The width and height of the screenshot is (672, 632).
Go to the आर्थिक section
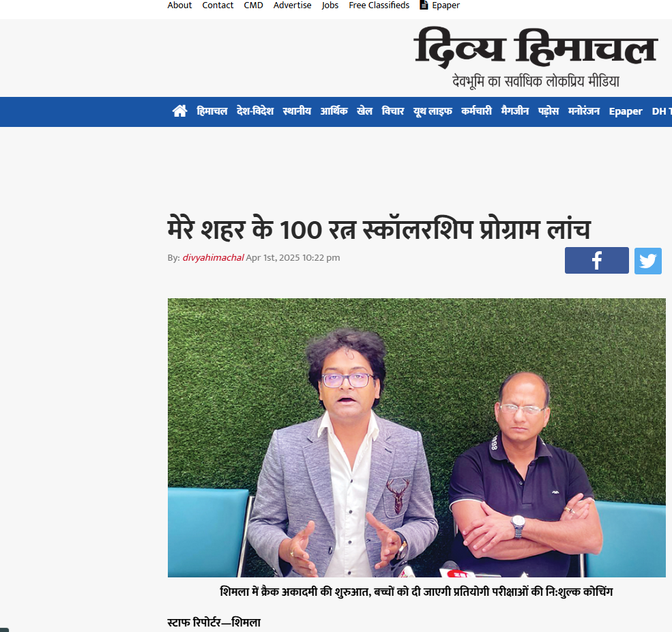(334, 111)
